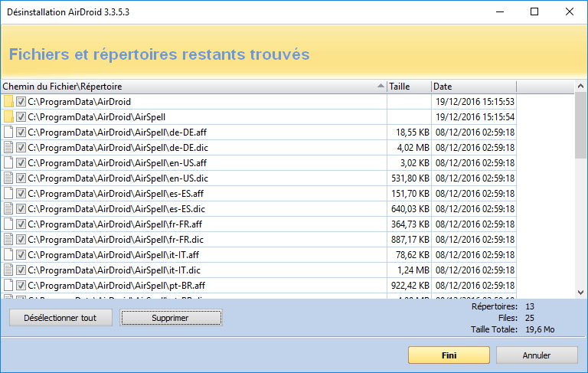588x373 pixels.
Task: Click the Répertoires count 13
Action: (530, 306)
